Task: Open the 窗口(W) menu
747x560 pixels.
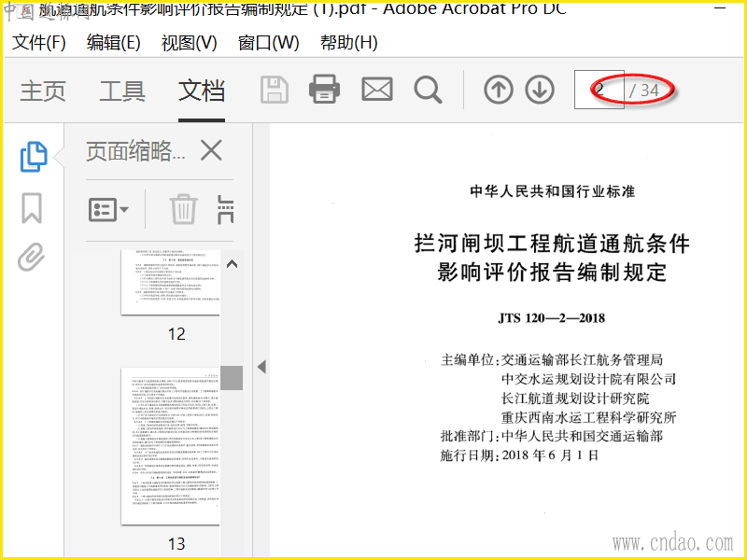Action: [268, 43]
